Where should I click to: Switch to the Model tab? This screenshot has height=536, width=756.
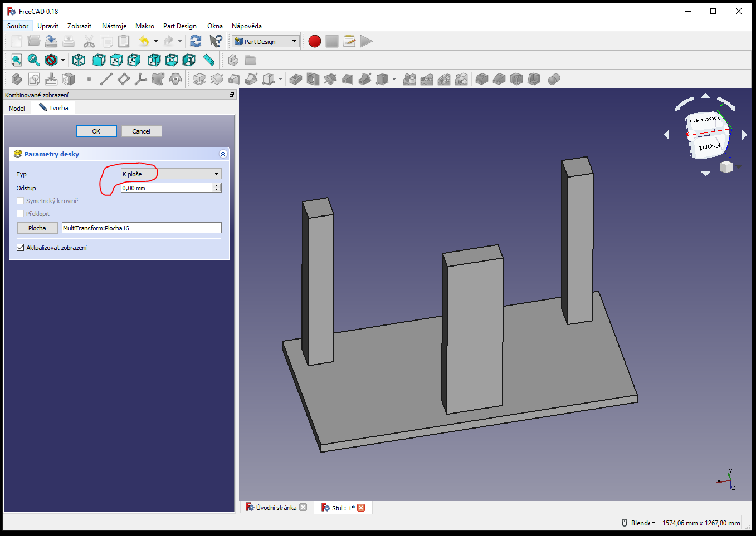pyautogui.click(x=17, y=109)
